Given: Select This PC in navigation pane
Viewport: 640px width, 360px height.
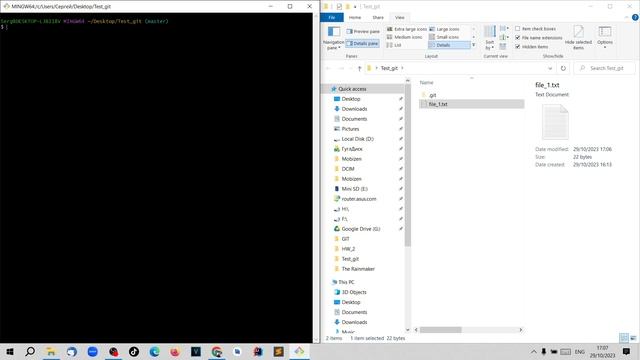Looking at the screenshot, I should (346, 282).
